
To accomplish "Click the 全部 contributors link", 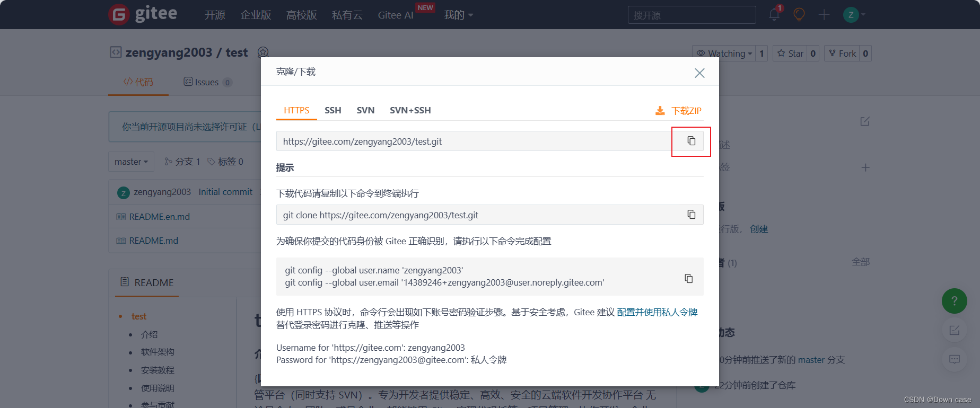I will (861, 262).
